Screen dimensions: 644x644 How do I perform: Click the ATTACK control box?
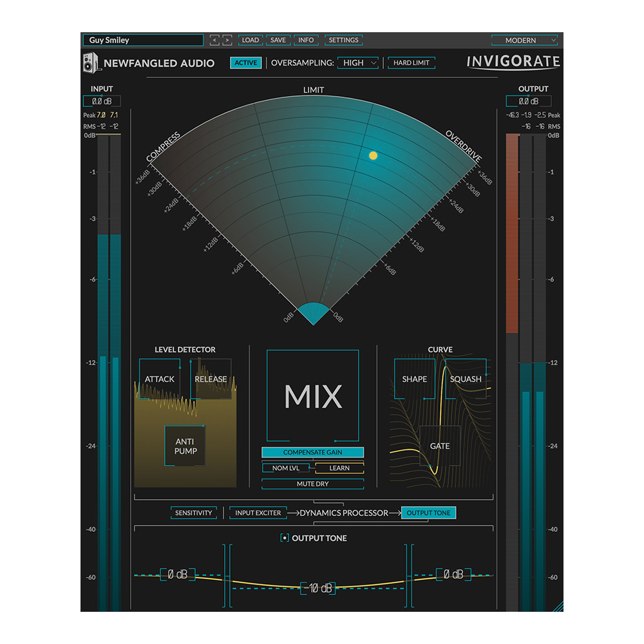click(160, 379)
